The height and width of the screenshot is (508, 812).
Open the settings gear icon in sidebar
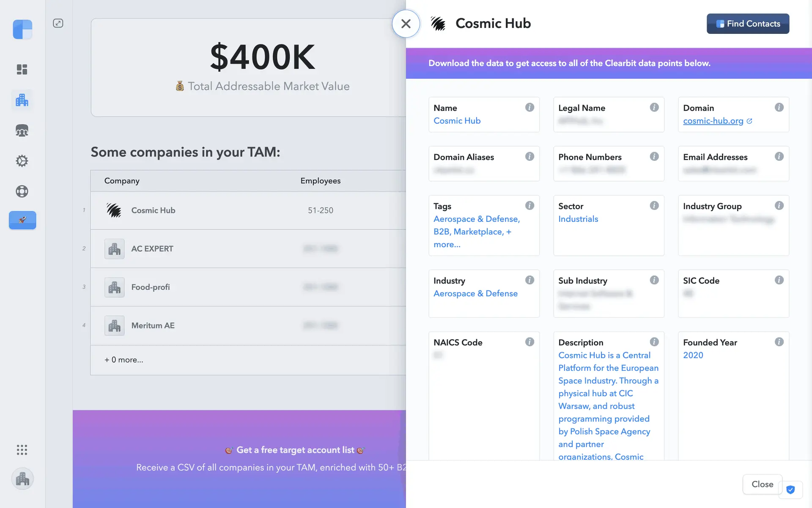coord(22,161)
